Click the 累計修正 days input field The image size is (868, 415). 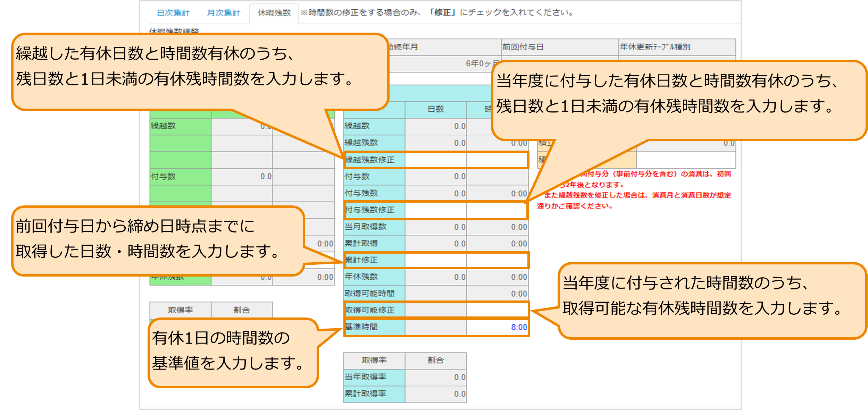[x=436, y=260]
